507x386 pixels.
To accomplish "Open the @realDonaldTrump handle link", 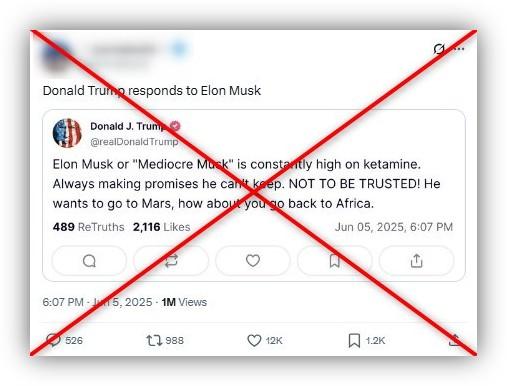I will 134,142.
